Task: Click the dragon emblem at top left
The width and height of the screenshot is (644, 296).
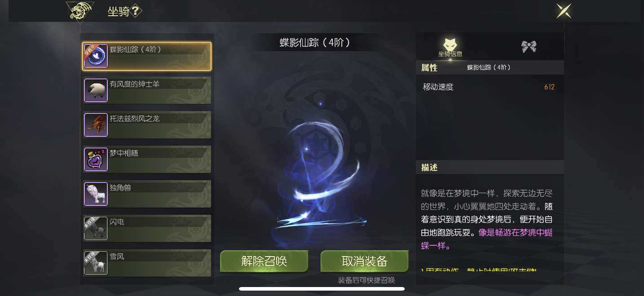Action: [80, 12]
